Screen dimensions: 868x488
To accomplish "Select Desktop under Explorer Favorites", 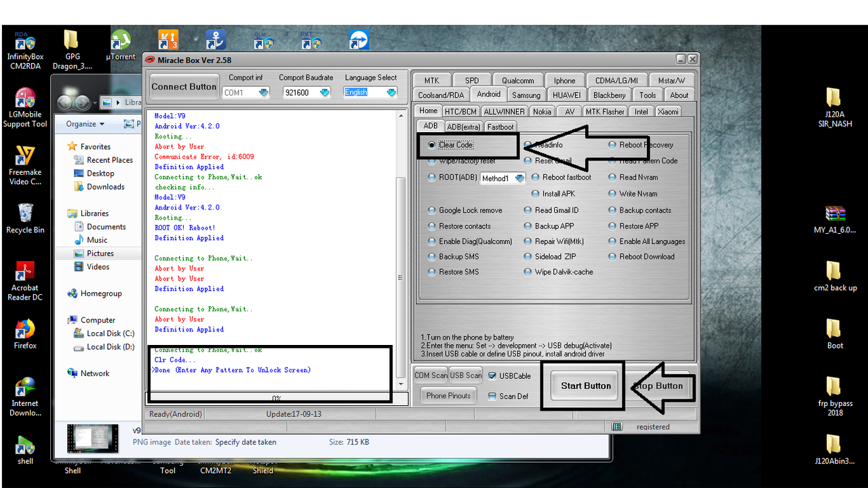I will [x=94, y=174].
